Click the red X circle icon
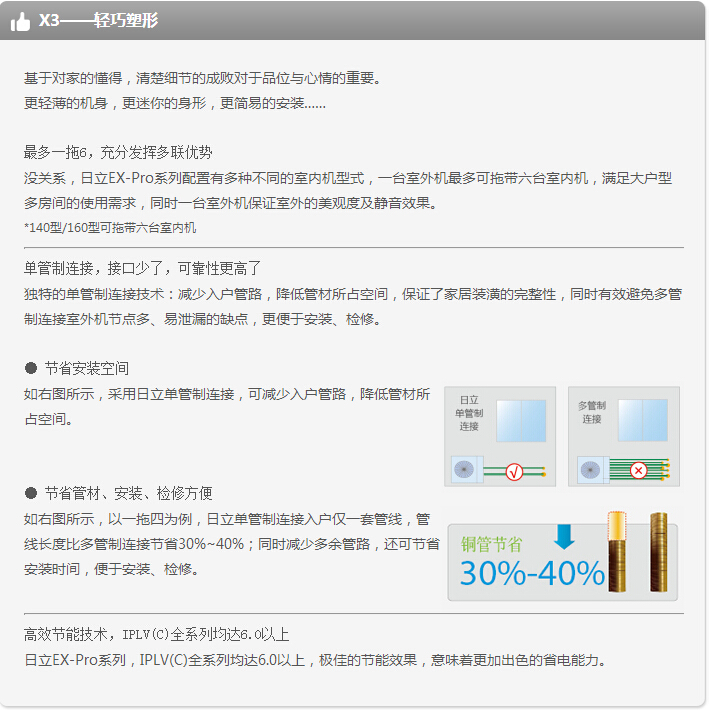Screen dimensions: 710x710 (x=638, y=471)
